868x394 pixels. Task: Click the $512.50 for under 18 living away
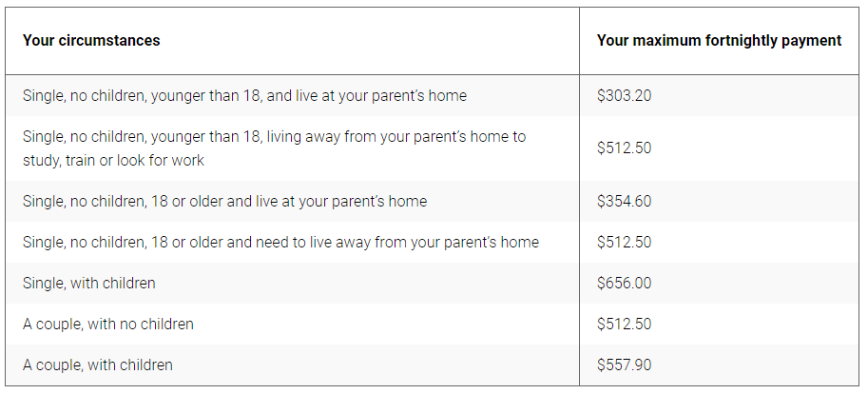(624, 148)
